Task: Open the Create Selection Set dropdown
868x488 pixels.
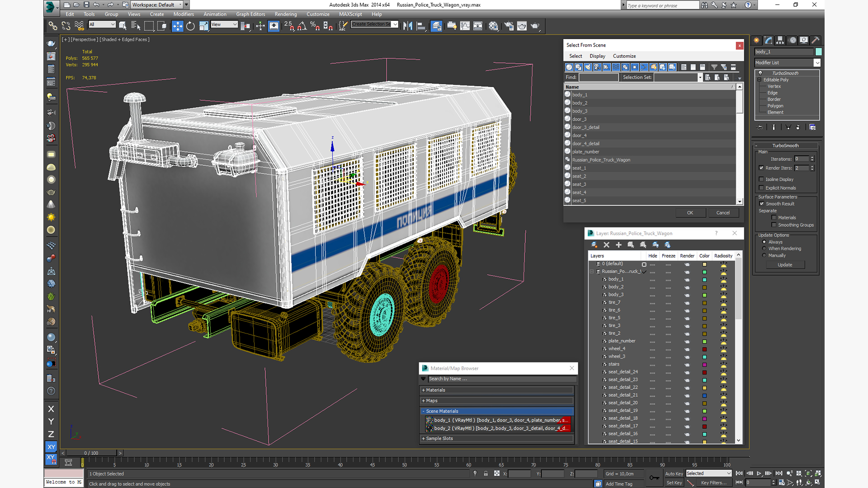Action: 375,24
